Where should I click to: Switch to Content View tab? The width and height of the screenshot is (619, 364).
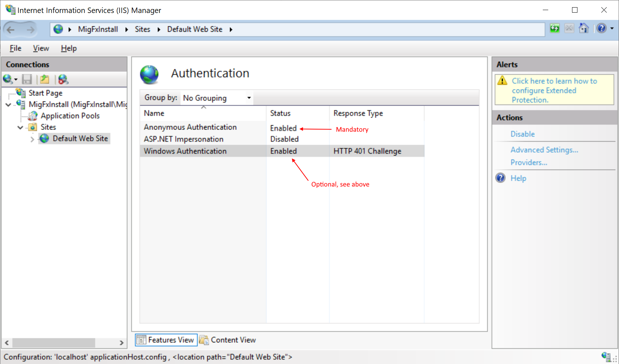pos(233,339)
